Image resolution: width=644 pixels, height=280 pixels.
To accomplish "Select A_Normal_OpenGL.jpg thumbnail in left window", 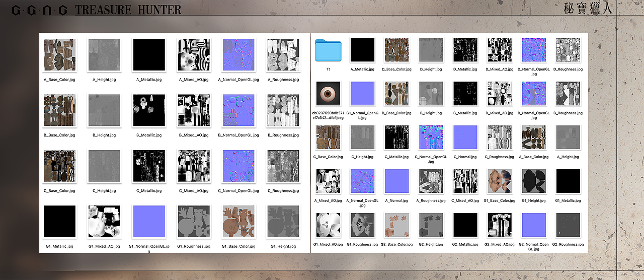I will pyautogui.click(x=238, y=54).
